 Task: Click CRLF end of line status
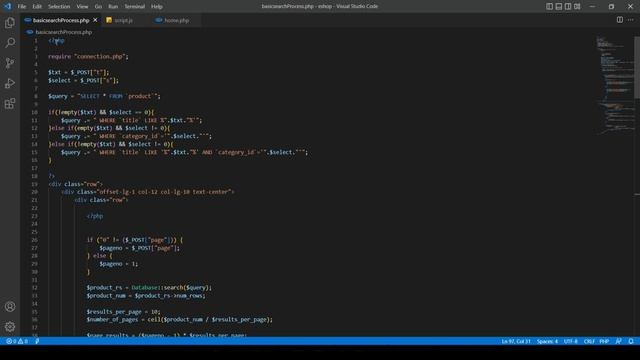[589, 341]
